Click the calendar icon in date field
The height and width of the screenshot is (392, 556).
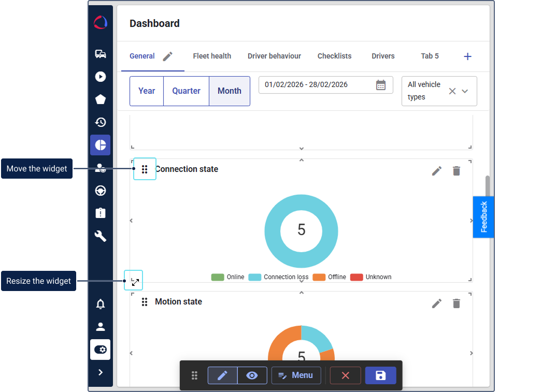(381, 85)
